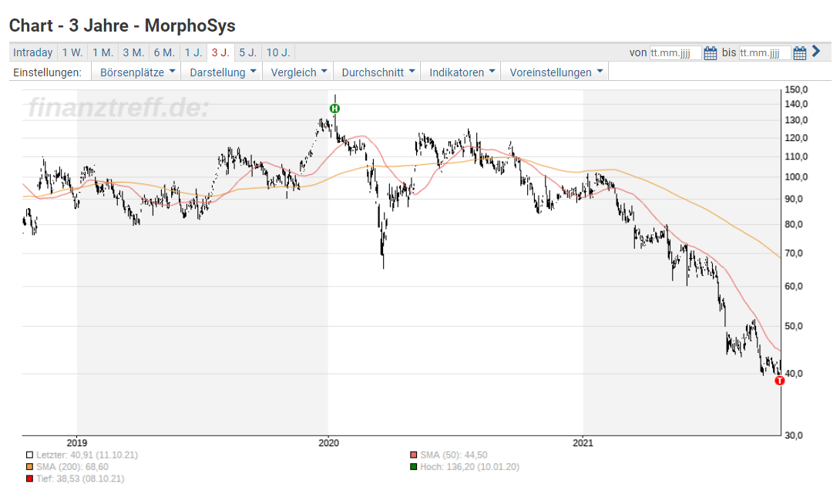Click the blue arrow to apply date range
The width and height of the screenshot is (840, 504).
pyautogui.click(x=816, y=52)
